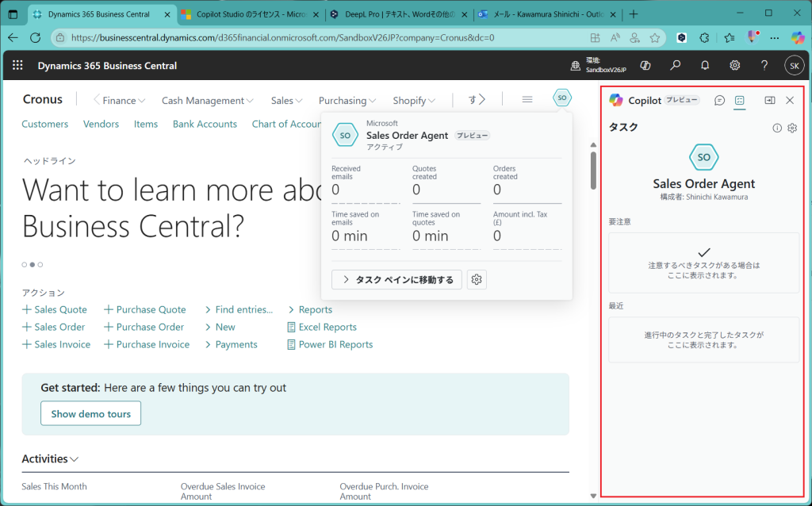The height and width of the screenshot is (506, 812).
Task: Open the Bank Accounts link
Action: pos(205,124)
